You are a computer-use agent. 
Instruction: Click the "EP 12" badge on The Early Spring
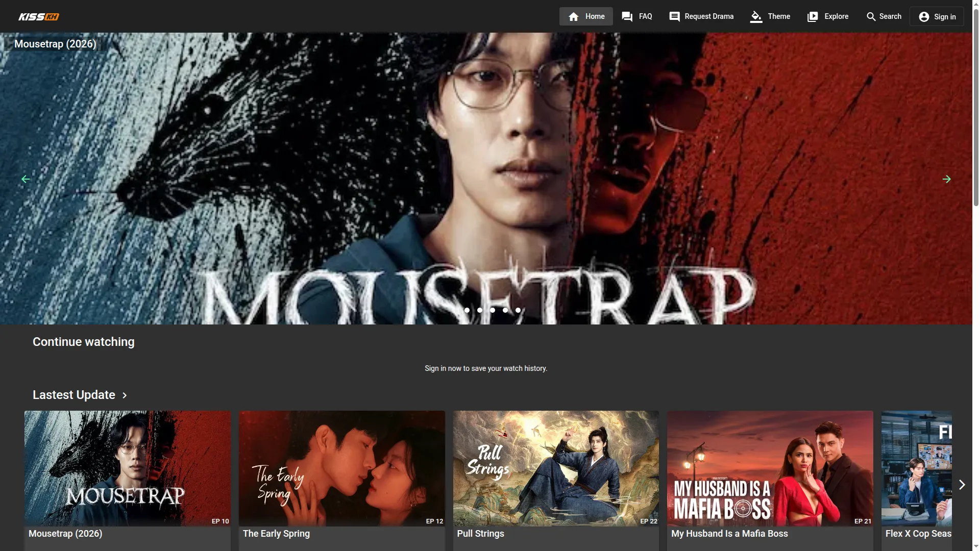pyautogui.click(x=434, y=521)
